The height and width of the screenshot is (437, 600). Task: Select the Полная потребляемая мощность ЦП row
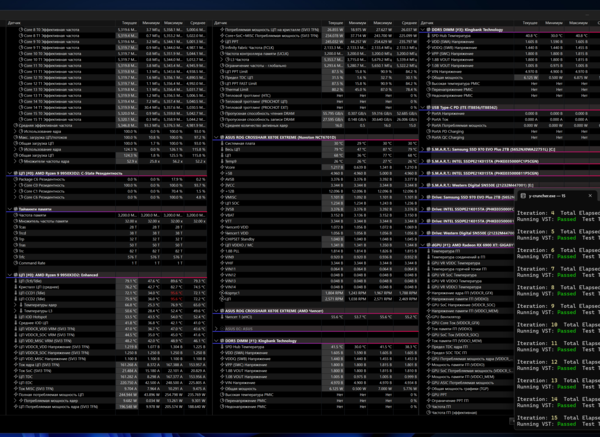pyautogui.click(x=107, y=395)
